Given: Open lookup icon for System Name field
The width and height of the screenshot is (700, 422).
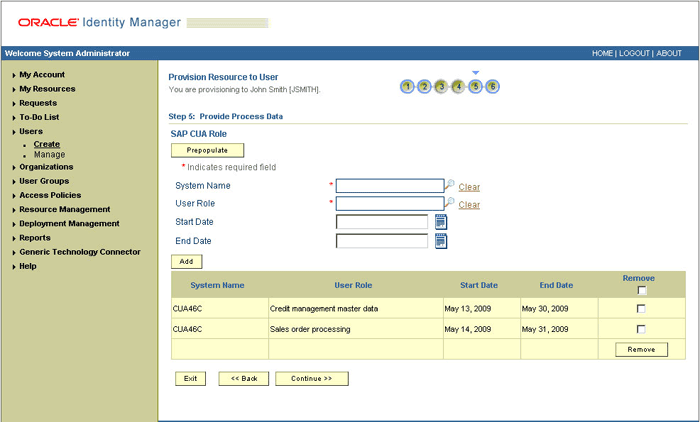Looking at the screenshot, I should 450,184.
